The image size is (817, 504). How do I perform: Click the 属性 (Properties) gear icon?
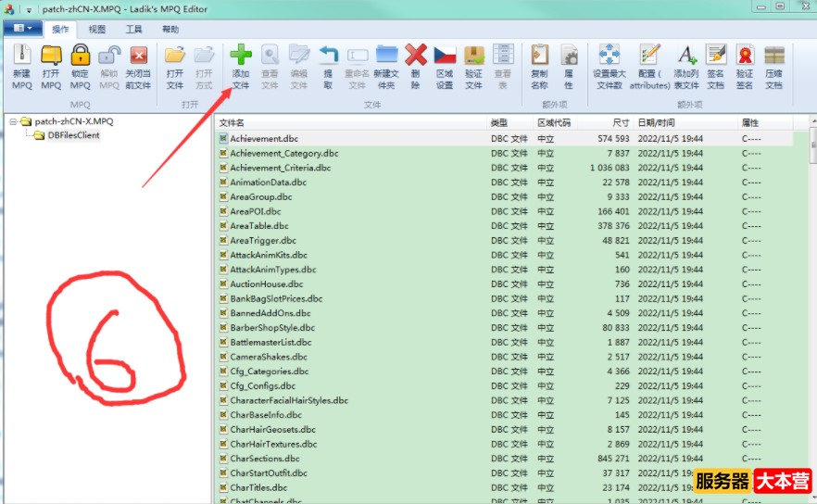569,55
